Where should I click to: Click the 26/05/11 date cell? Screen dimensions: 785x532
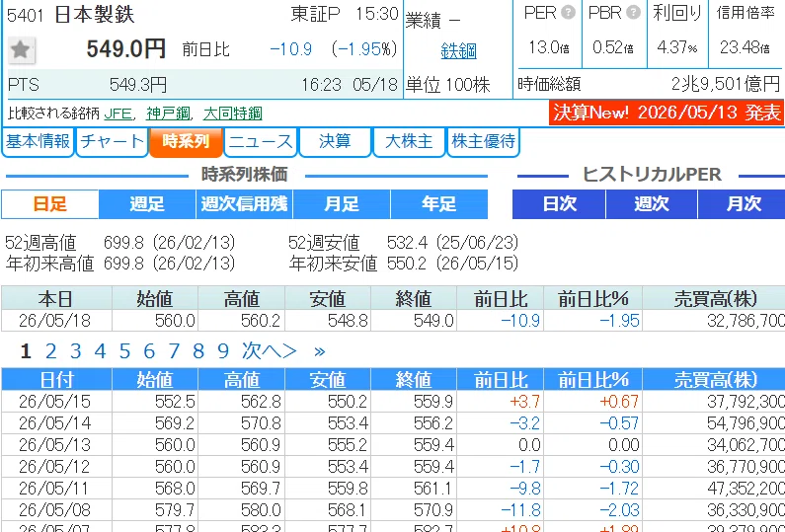pyautogui.click(x=55, y=489)
